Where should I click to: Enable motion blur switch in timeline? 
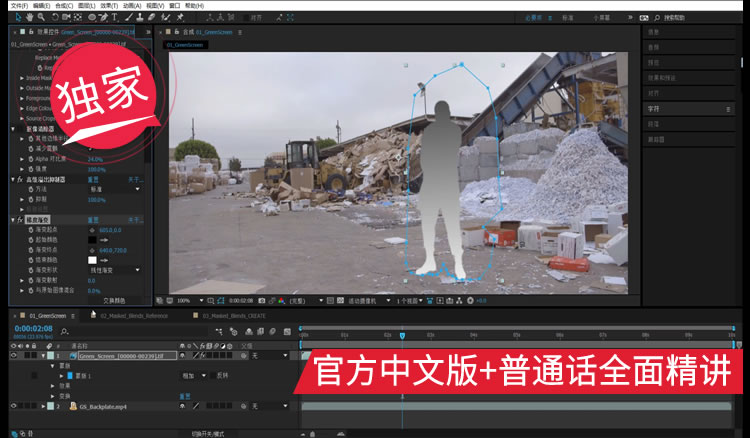pyautogui.click(x=273, y=331)
